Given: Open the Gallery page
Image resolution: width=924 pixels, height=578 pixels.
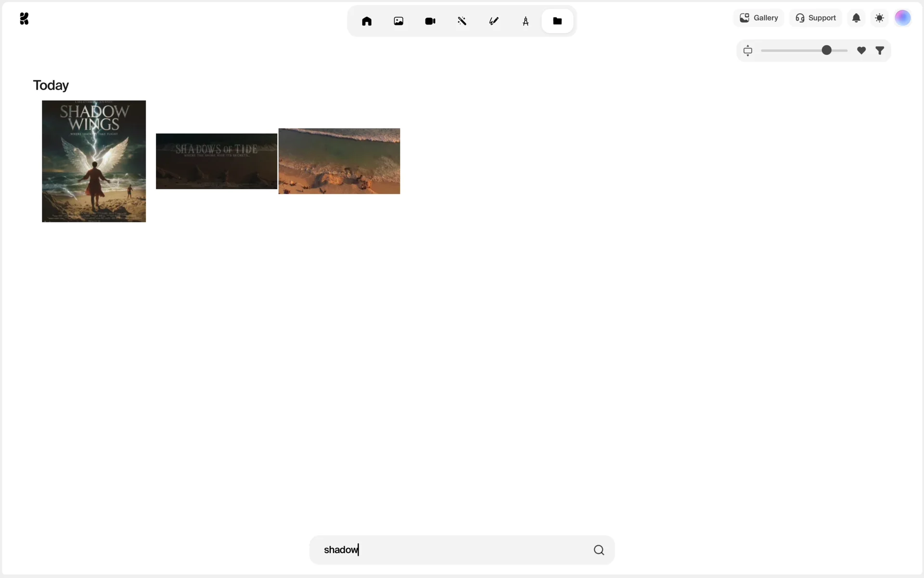Looking at the screenshot, I should (x=759, y=18).
